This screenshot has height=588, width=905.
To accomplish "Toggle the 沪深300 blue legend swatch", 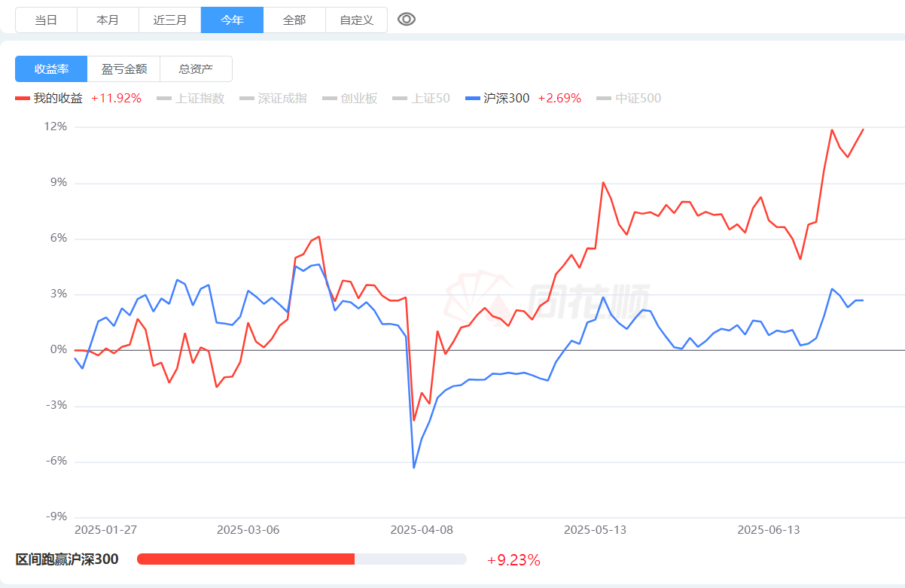I will point(473,98).
